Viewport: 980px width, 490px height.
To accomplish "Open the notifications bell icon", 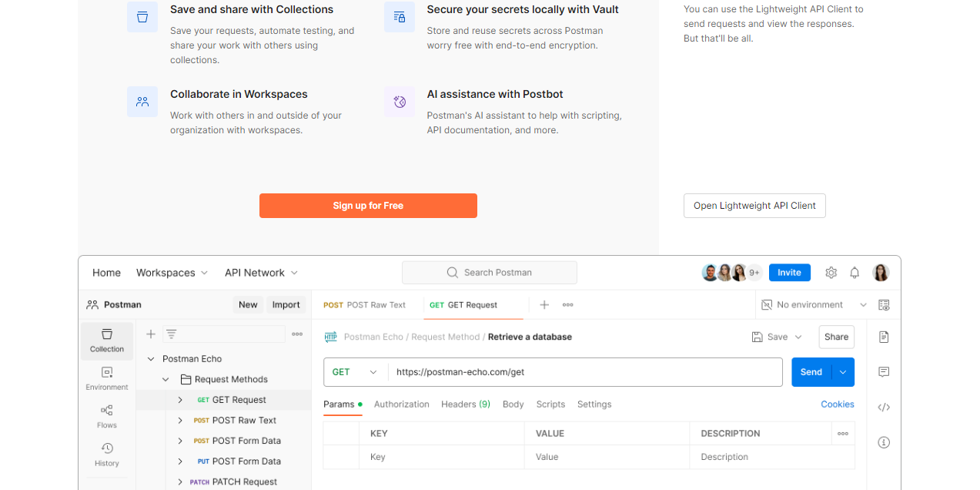I will click(855, 273).
